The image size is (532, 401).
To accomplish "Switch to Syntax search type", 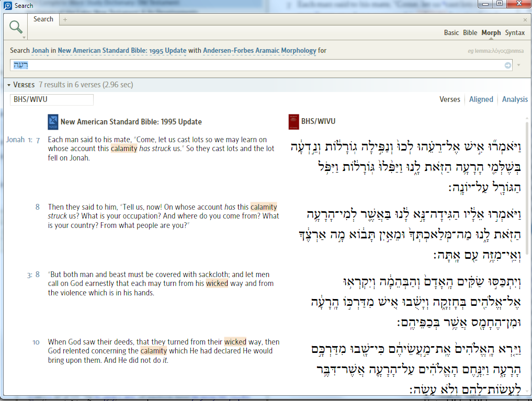I will tap(515, 33).
